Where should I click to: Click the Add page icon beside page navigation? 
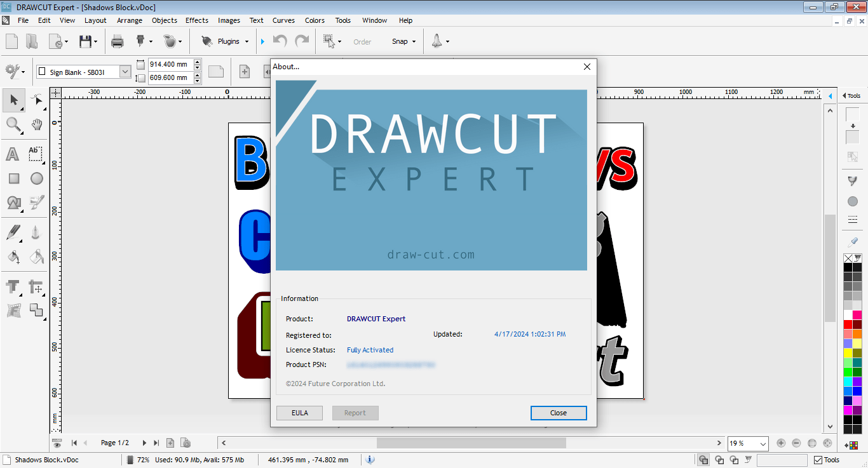[170, 443]
